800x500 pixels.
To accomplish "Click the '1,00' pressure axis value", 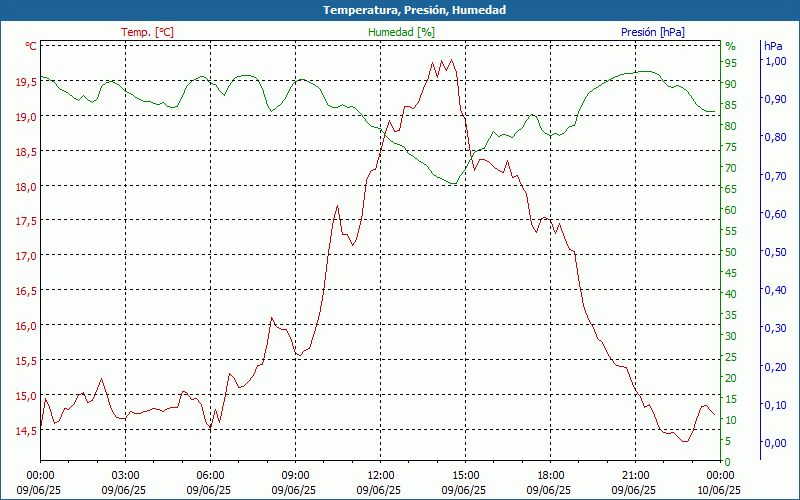I will [x=775, y=61].
